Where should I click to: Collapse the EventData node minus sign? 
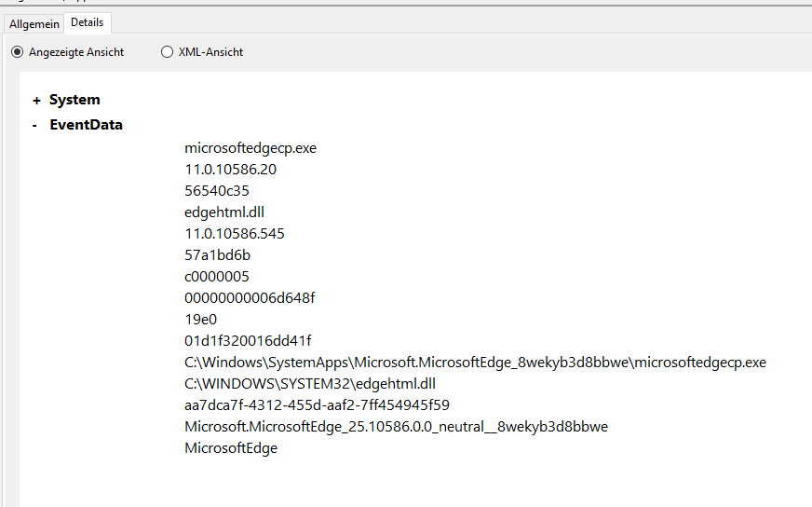tap(34, 126)
